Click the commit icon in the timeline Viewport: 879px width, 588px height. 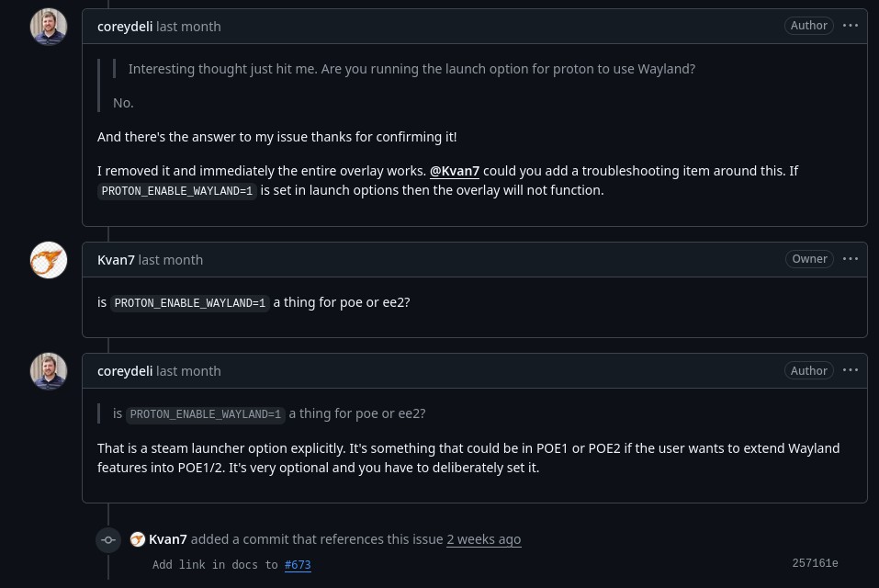[x=108, y=539]
